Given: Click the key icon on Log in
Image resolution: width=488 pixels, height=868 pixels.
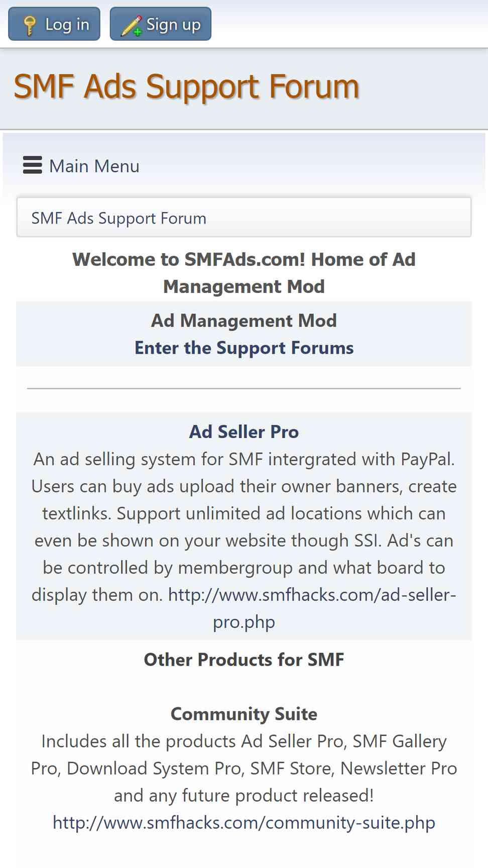Looking at the screenshot, I should click(x=30, y=25).
